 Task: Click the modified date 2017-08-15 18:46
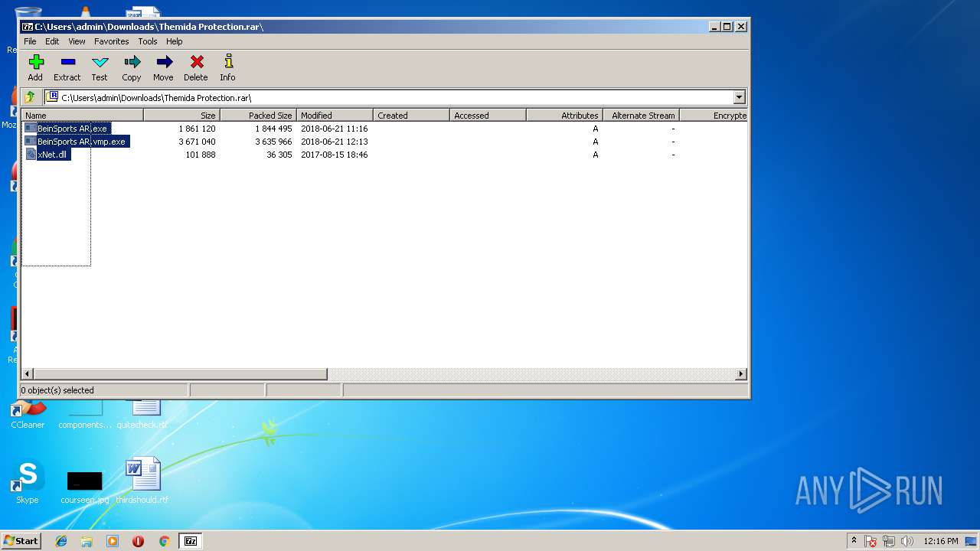(335, 155)
